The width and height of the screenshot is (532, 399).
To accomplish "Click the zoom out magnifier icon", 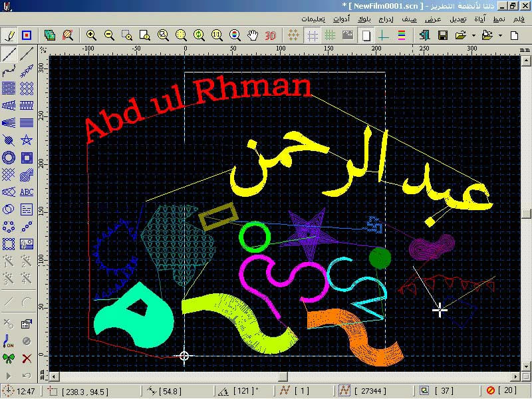I will [109, 35].
